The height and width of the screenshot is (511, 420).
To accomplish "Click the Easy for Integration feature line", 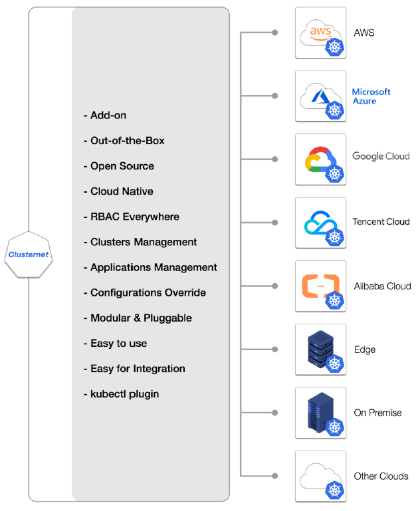I will point(134,369).
